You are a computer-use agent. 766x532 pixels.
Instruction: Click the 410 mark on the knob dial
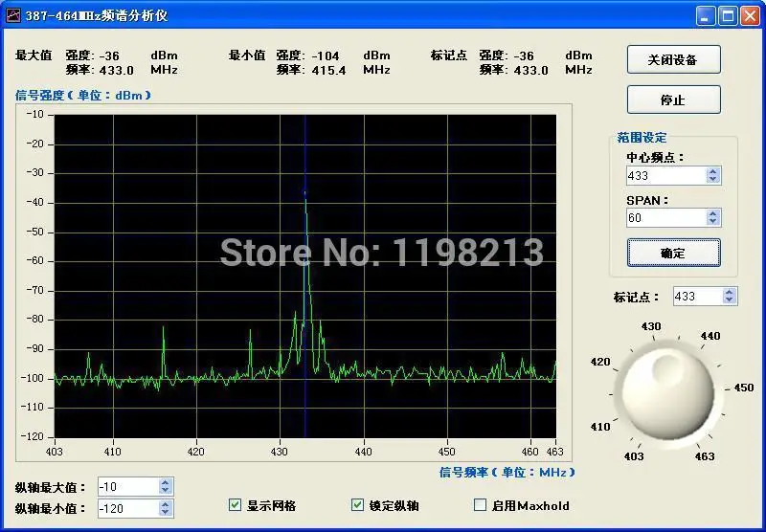600,427
